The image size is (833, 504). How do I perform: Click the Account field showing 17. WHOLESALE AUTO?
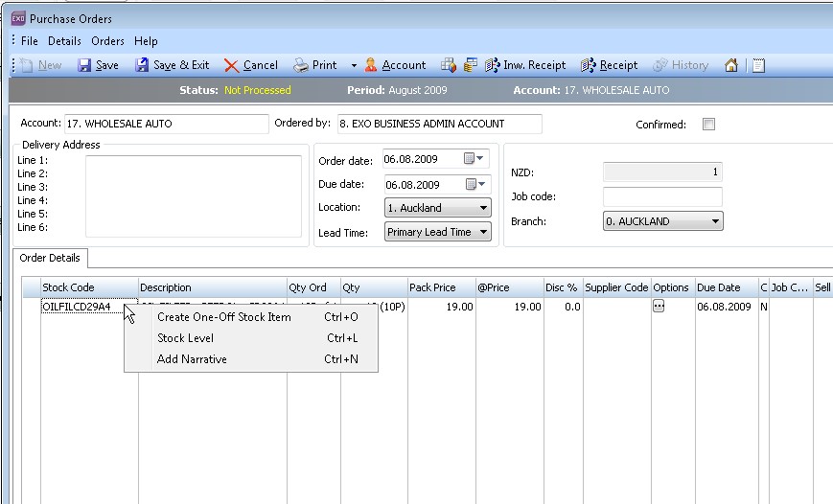166,124
